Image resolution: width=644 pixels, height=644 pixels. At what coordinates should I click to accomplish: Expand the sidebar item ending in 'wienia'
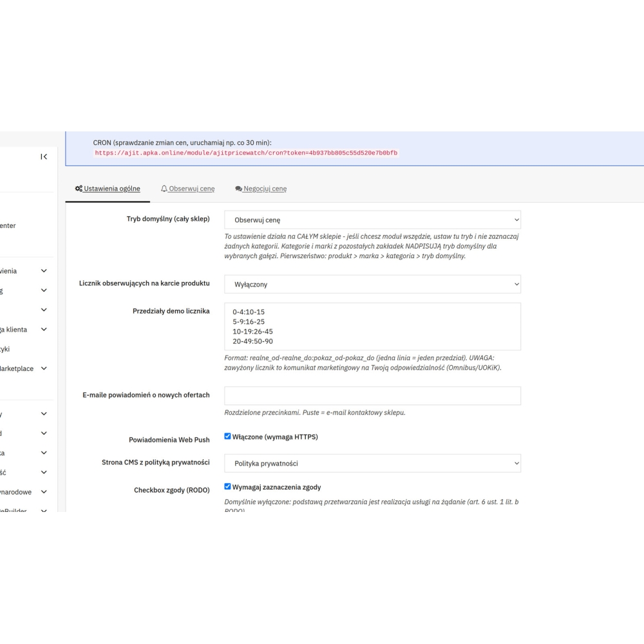44,270
